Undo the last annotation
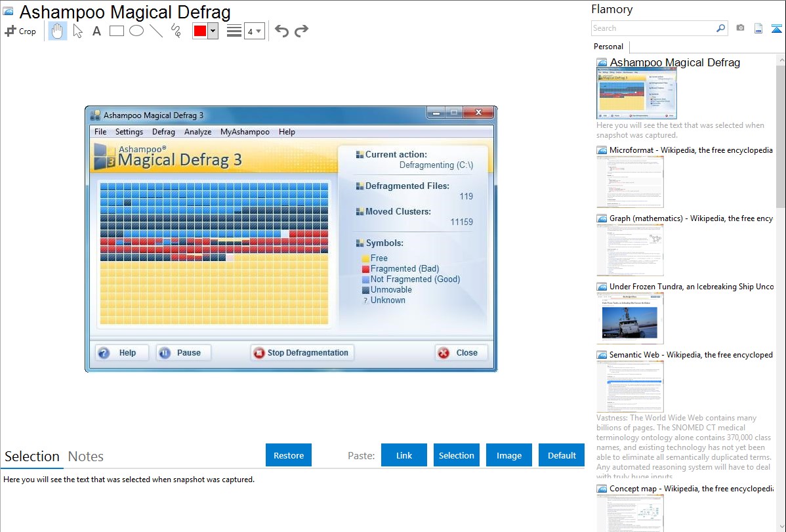Screen dimensions: 786x532 point(281,31)
